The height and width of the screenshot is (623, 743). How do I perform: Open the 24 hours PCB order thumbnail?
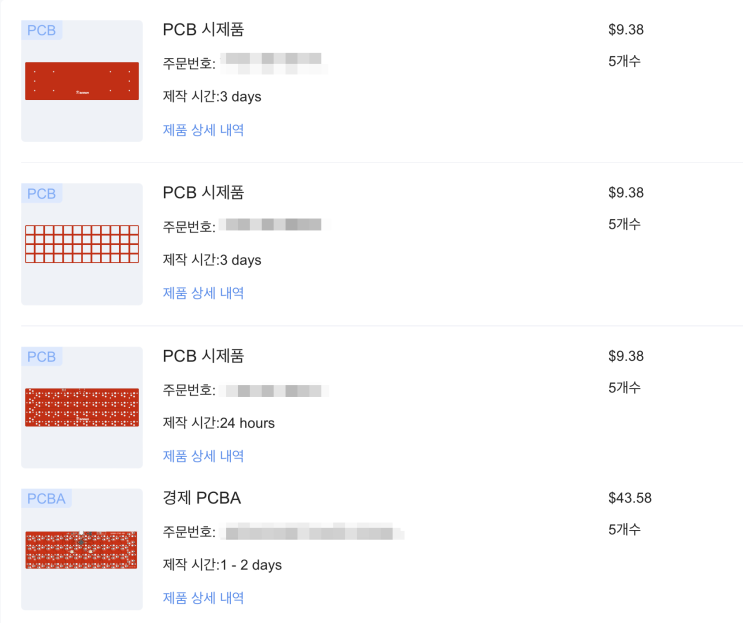(82, 407)
